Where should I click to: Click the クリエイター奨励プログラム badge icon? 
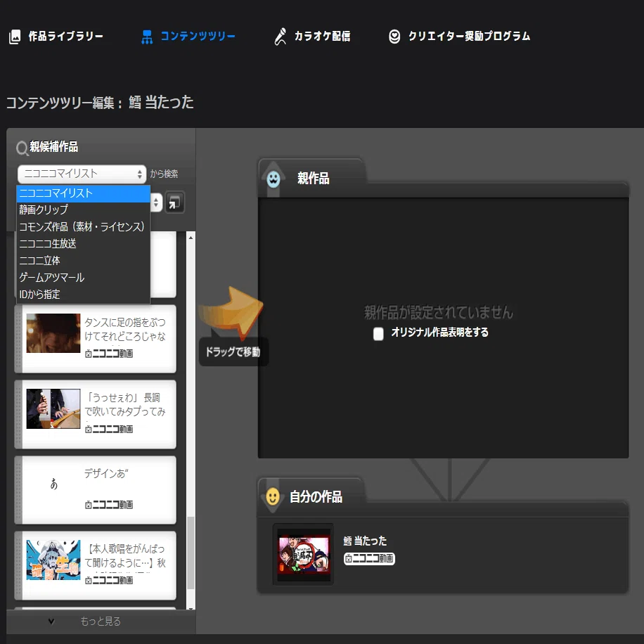tap(394, 37)
